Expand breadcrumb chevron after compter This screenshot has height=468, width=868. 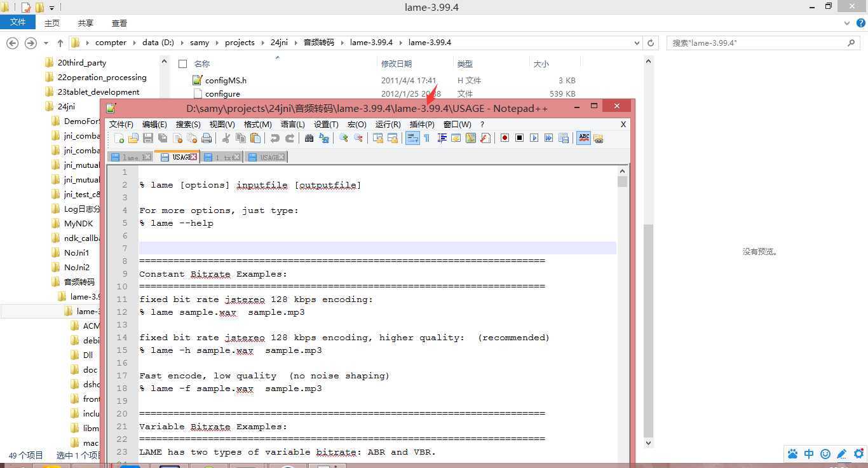134,43
